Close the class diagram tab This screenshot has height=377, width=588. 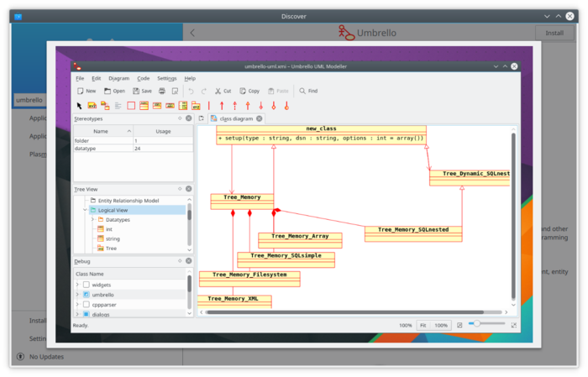click(259, 118)
